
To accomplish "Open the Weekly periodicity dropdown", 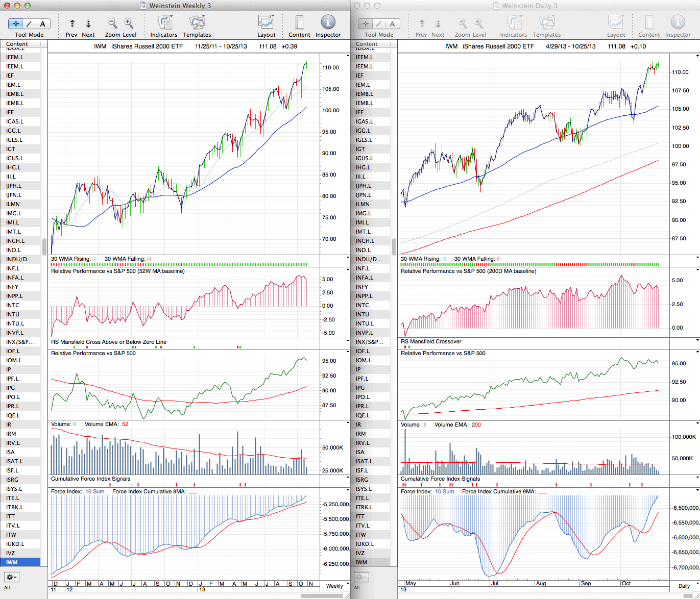I will (337, 586).
